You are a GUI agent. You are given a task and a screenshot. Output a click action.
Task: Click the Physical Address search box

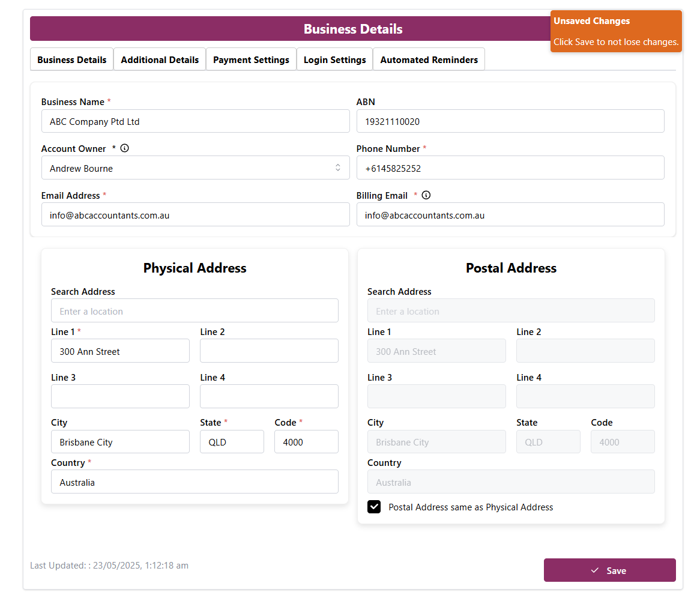click(195, 311)
